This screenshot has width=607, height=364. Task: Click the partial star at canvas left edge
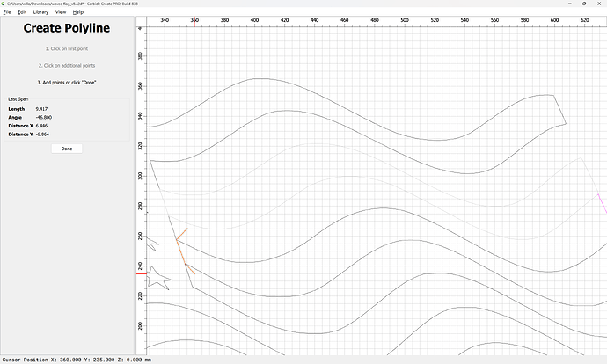click(x=150, y=244)
